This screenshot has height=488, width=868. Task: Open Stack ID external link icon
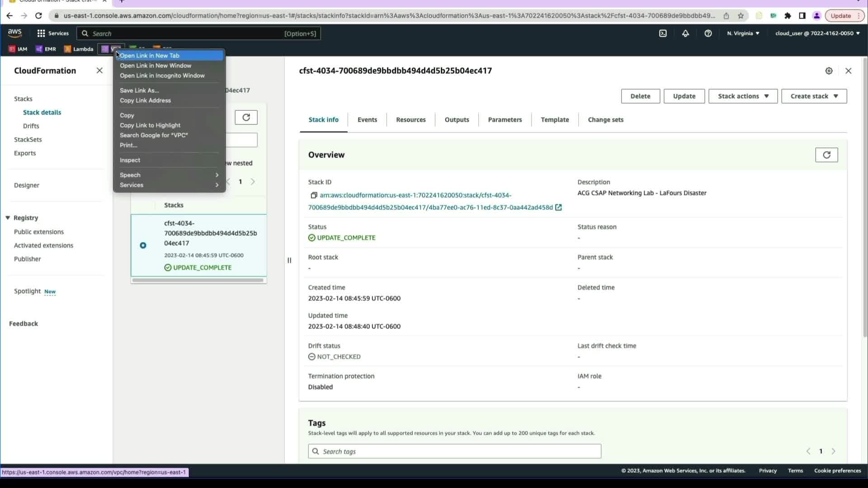point(558,207)
